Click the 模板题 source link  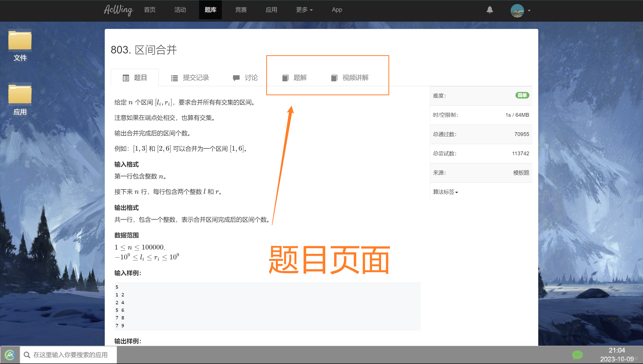[521, 173]
